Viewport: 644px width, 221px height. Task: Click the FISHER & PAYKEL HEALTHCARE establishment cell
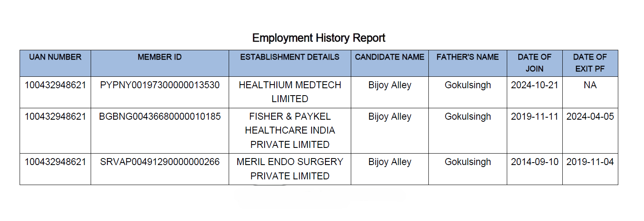point(290,130)
